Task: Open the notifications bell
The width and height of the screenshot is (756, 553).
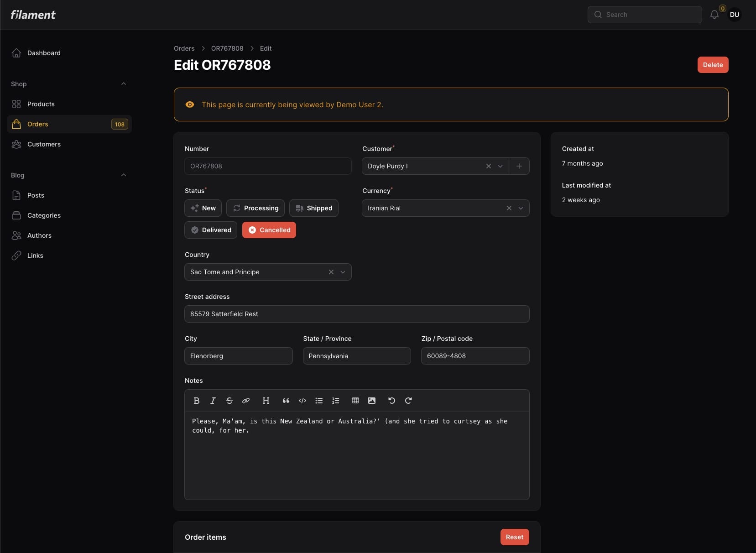Action: point(714,15)
